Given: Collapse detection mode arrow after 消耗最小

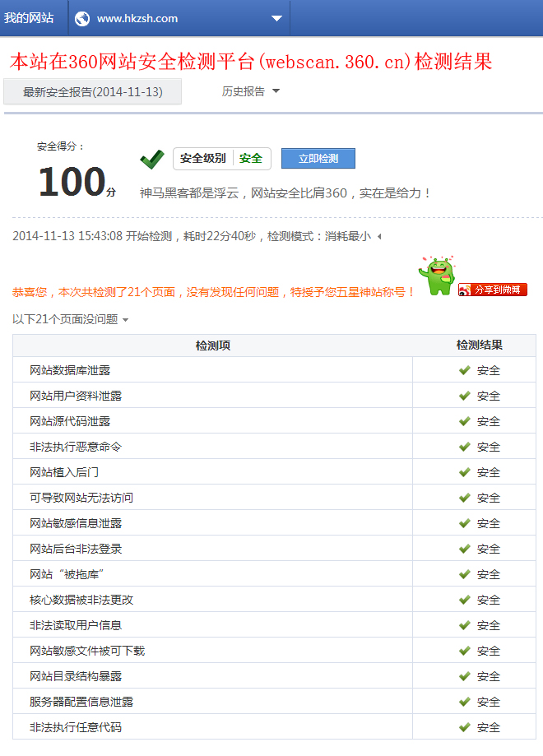Looking at the screenshot, I should click(x=378, y=237).
